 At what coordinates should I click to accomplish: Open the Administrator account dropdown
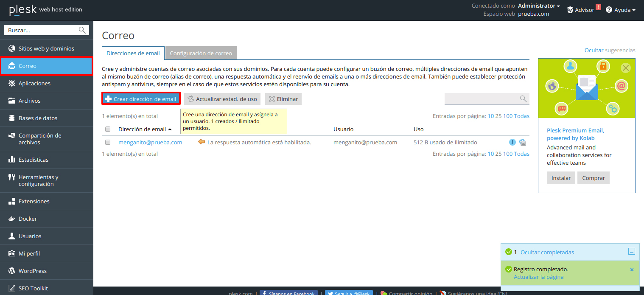coord(537,6)
